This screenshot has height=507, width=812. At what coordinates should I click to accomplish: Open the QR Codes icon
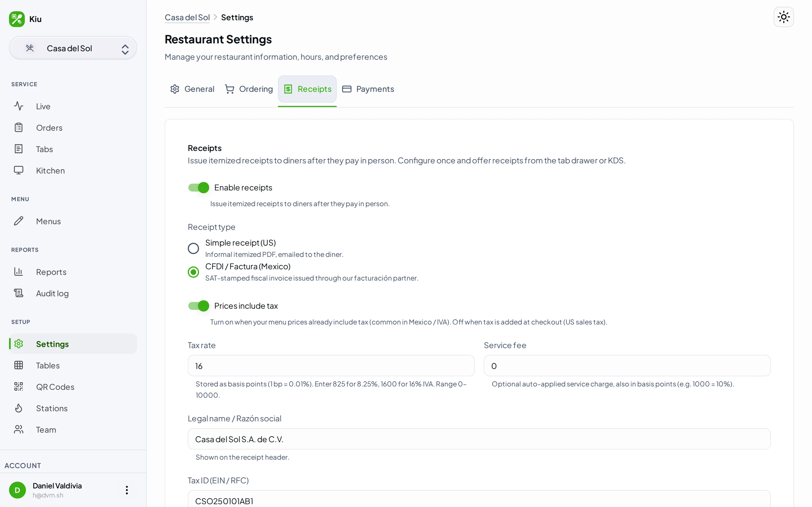coord(19,387)
